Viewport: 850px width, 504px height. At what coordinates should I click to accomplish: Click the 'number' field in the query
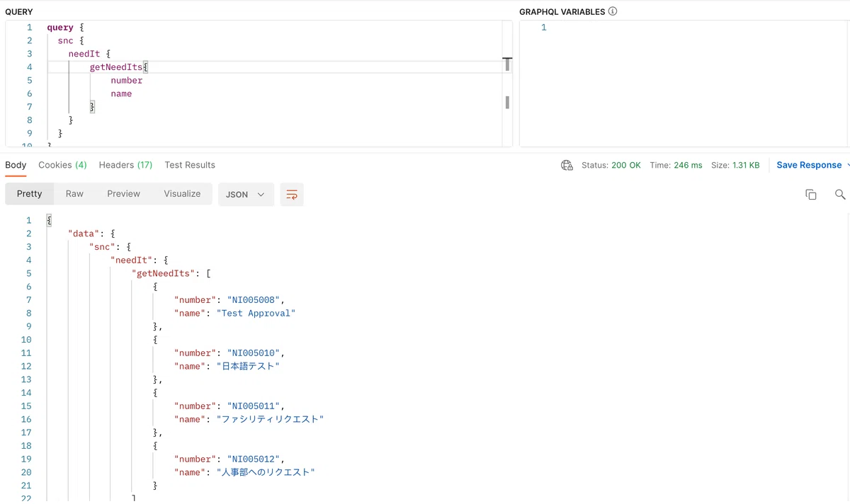click(126, 80)
